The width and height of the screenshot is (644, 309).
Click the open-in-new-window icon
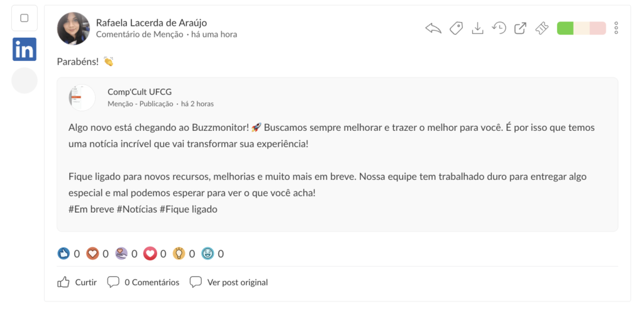point(520,28)
